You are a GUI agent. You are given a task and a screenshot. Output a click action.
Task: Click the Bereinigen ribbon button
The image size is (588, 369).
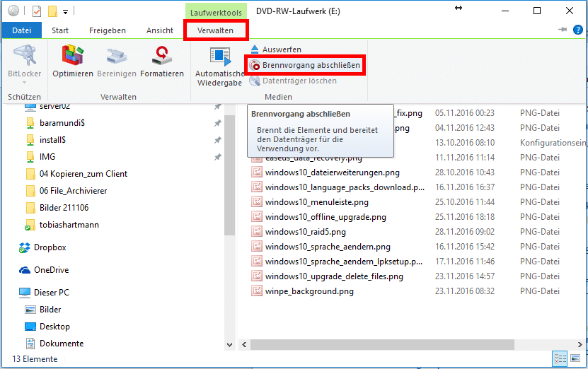click(117, 61)
